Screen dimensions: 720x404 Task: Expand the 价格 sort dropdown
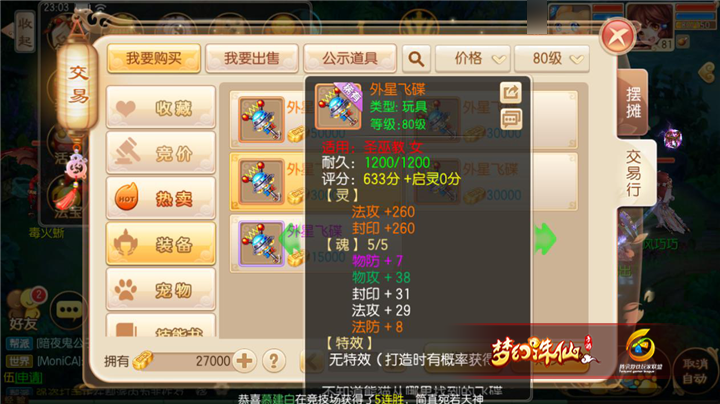(x=472, y=58)
